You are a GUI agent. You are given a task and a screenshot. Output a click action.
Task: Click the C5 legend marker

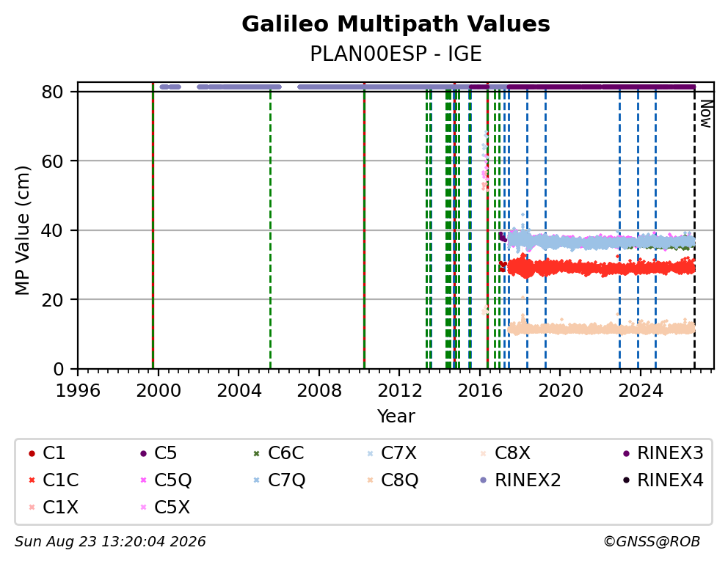pos(143,453)
